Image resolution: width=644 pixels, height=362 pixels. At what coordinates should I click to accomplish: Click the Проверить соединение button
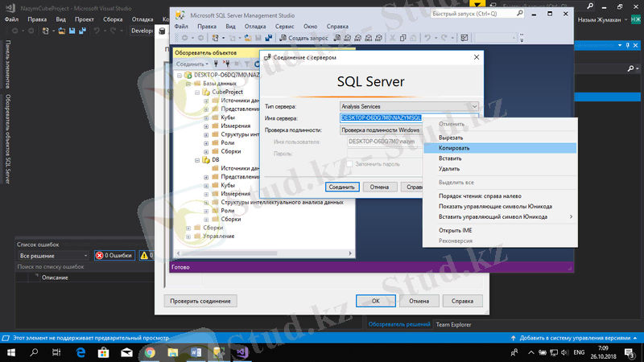click(200, 301)
